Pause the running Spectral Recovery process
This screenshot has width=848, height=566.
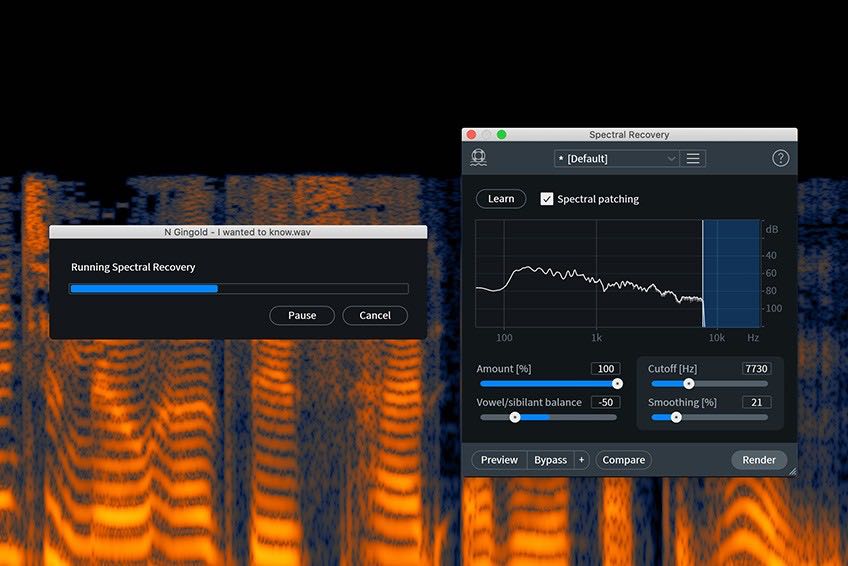tap(302, 315)
